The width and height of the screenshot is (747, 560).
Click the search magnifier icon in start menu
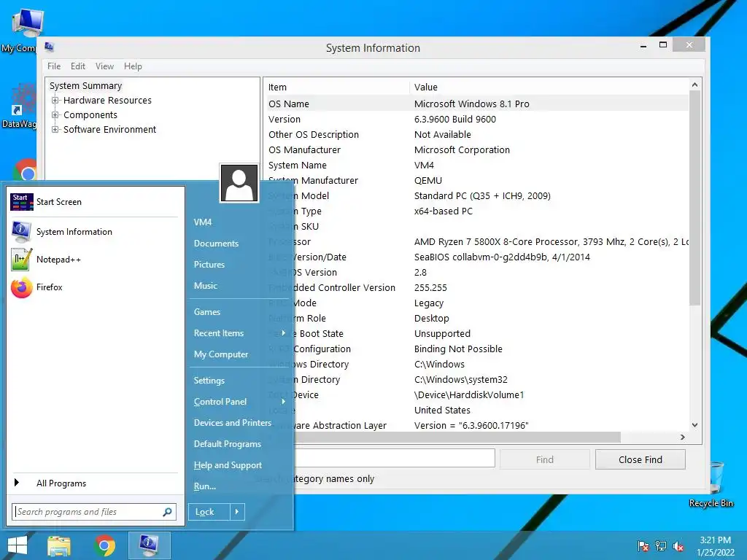coord(167,512)
